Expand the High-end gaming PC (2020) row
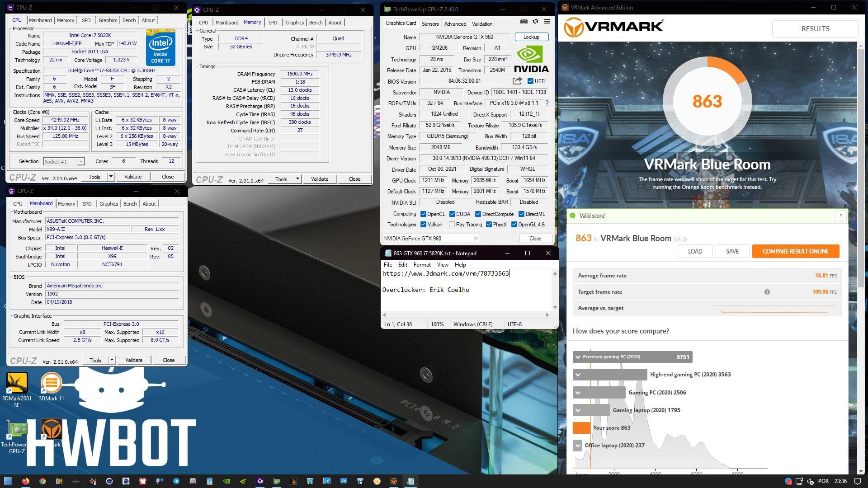The image size is (868, 488). pyautogui.click(x=578, y=375)
